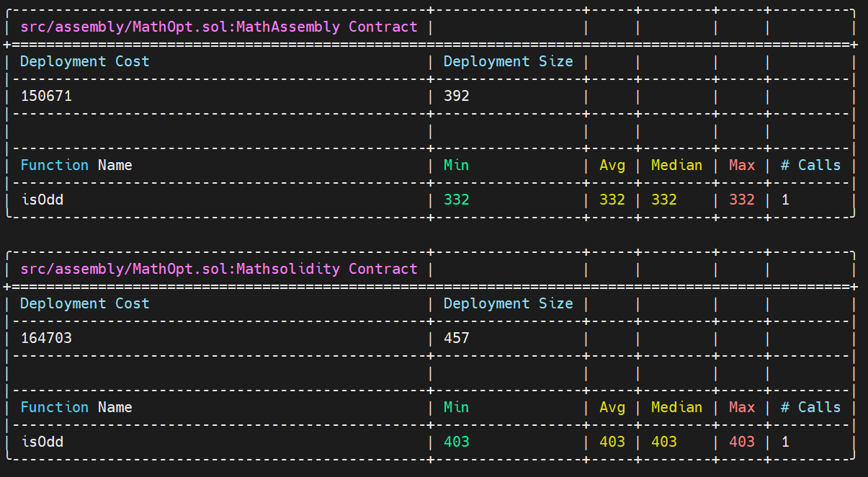This screenshot has height=477, width=868.
Task: Select the Avg column value 332
Action: (612, 200)
